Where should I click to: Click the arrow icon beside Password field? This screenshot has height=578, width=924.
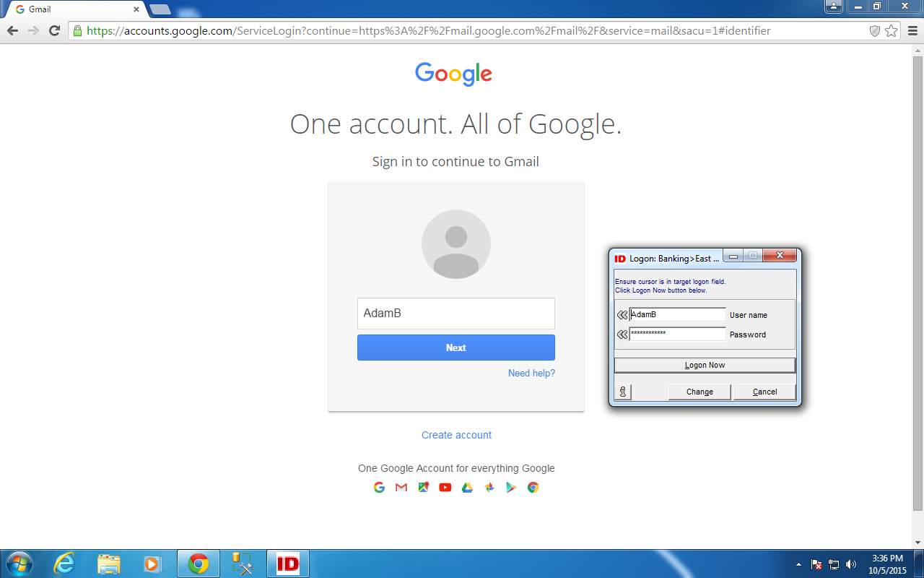(622, 335)
